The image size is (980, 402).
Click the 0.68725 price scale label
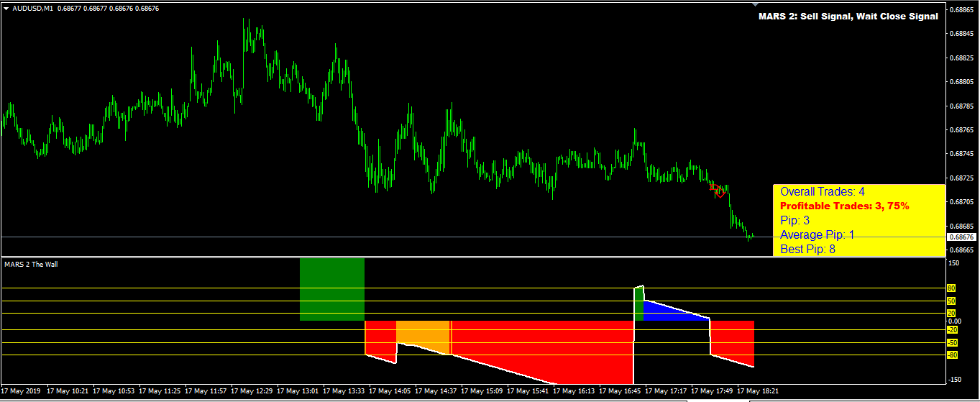pyautogui.click(x=962, y=178)
